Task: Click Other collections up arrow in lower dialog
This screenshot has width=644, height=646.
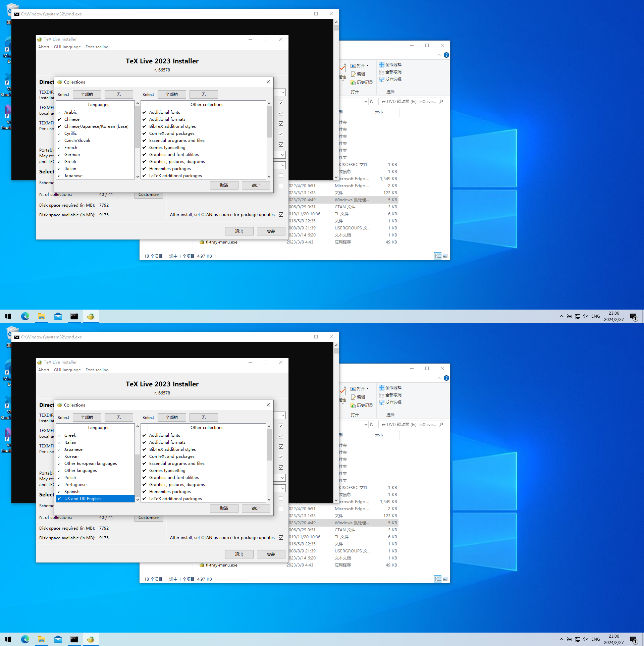Action: [x=269, y=427]
